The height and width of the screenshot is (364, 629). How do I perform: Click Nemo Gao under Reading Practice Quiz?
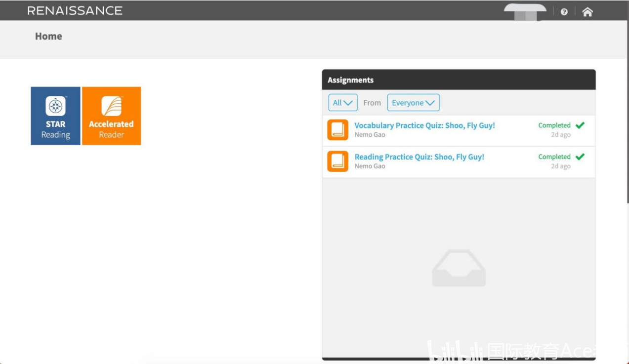(370, 166)
